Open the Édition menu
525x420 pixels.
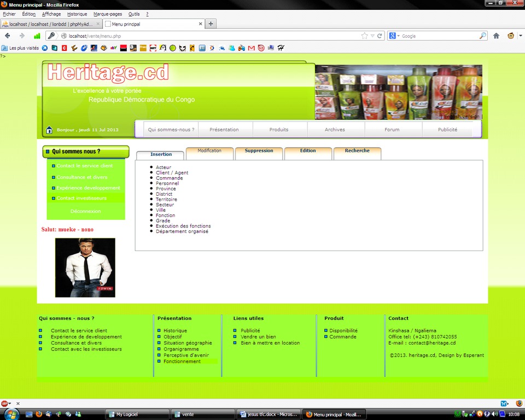pyautogui.click(x=29, y=14)
